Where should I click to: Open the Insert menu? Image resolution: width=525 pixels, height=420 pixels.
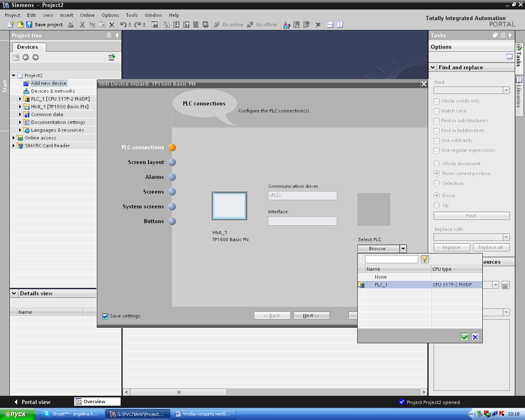(66, 15)
